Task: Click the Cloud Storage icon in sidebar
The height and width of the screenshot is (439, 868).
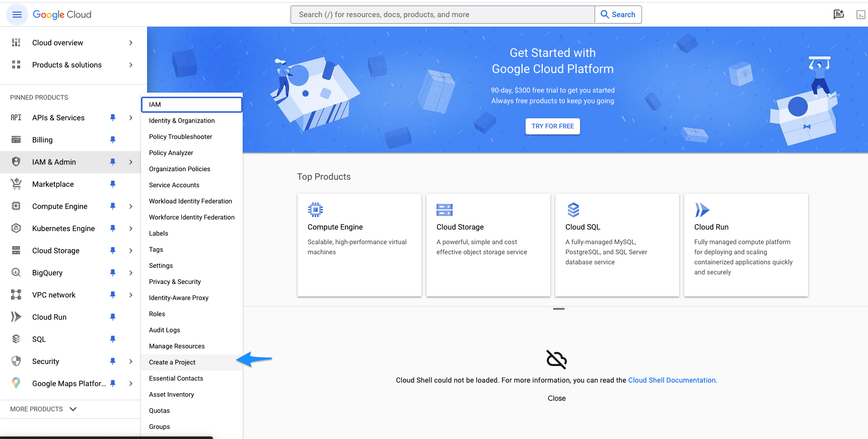Action: pos(16,250)
